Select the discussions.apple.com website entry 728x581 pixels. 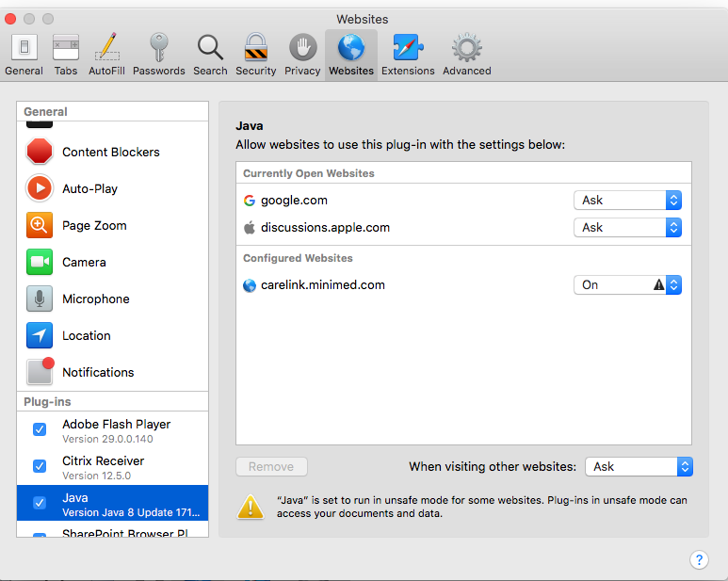325,227
